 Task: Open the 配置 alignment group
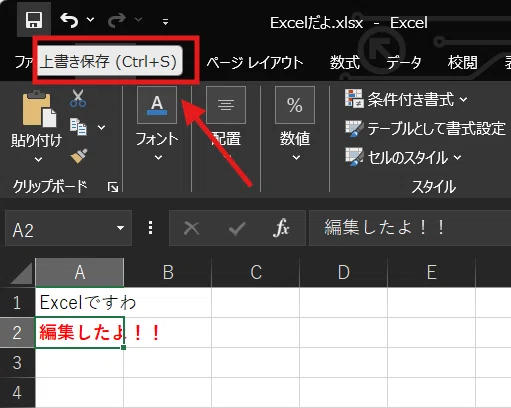[226, 105]
